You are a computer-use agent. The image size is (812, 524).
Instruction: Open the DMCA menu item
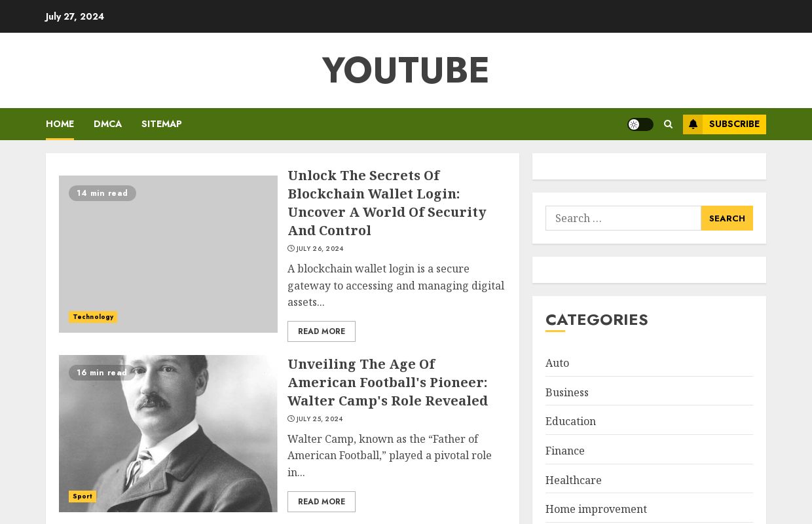[107, 124]
